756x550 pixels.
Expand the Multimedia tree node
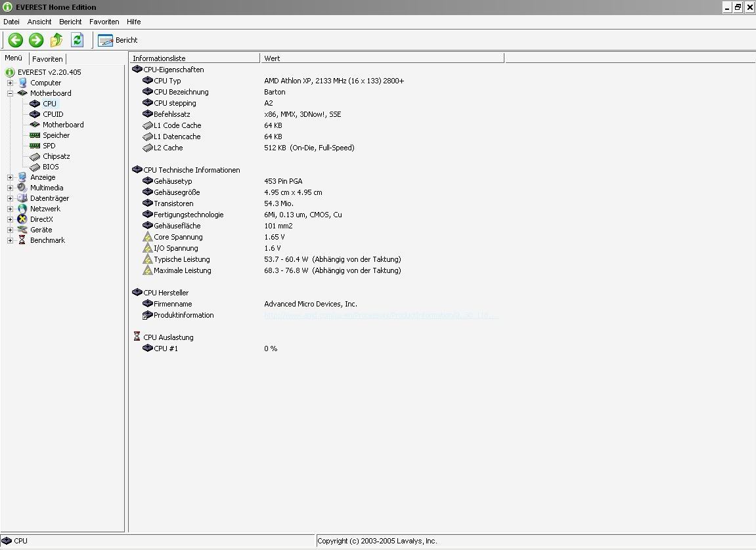tap(10, 188)
